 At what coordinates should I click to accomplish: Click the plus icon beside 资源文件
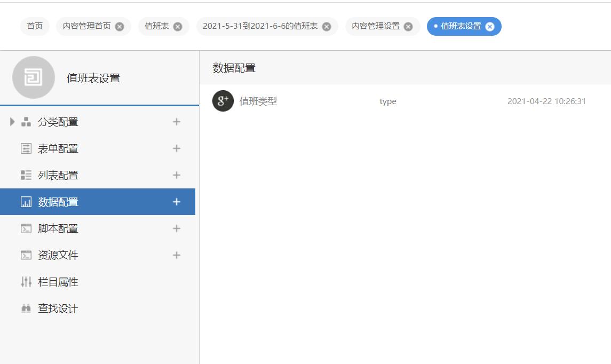pyautogui.click(x=177, y=256)
